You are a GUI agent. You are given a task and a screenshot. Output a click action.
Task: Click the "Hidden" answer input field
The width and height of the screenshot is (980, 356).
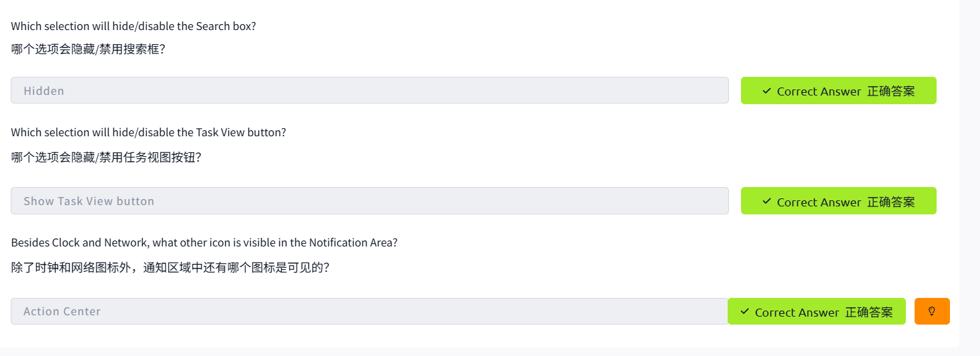(369, 90)
